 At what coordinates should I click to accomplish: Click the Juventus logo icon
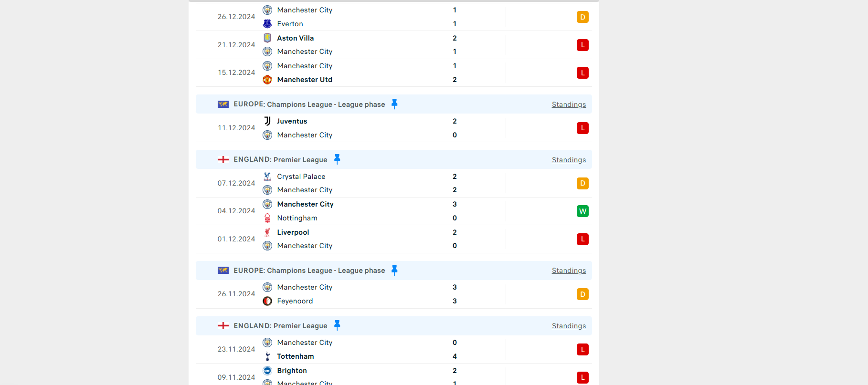tap(267, 121)
